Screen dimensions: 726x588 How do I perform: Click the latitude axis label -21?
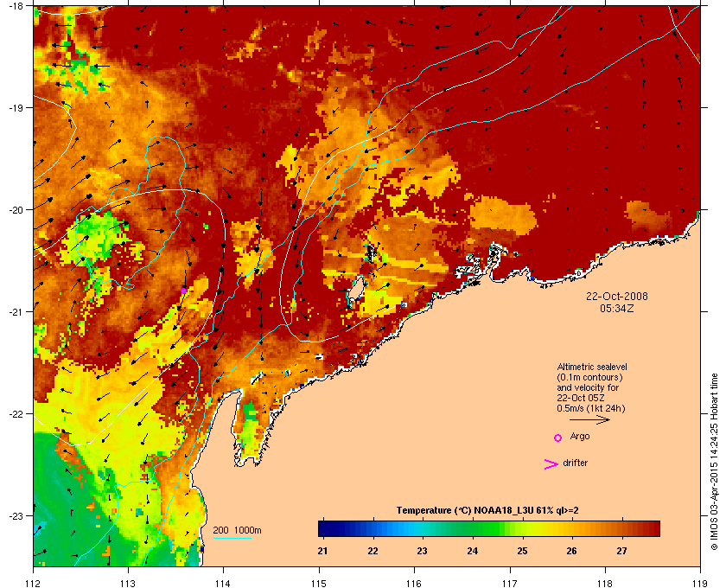pos(16,312)
